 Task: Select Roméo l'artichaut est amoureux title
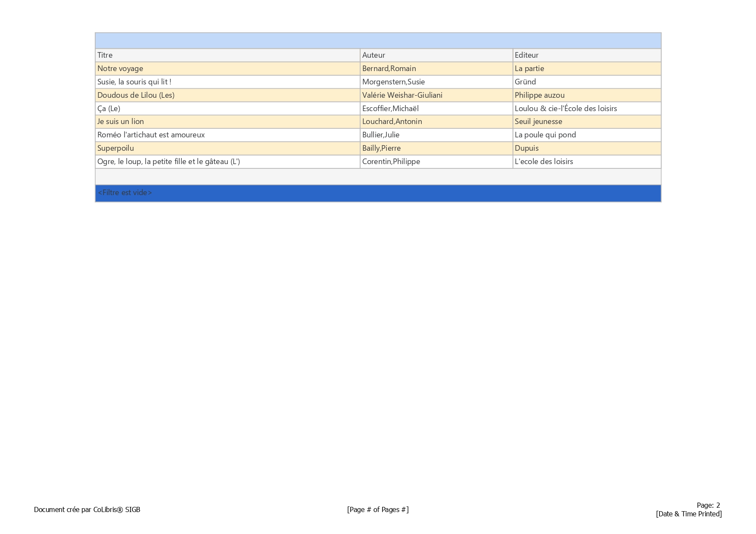point(227,135)
